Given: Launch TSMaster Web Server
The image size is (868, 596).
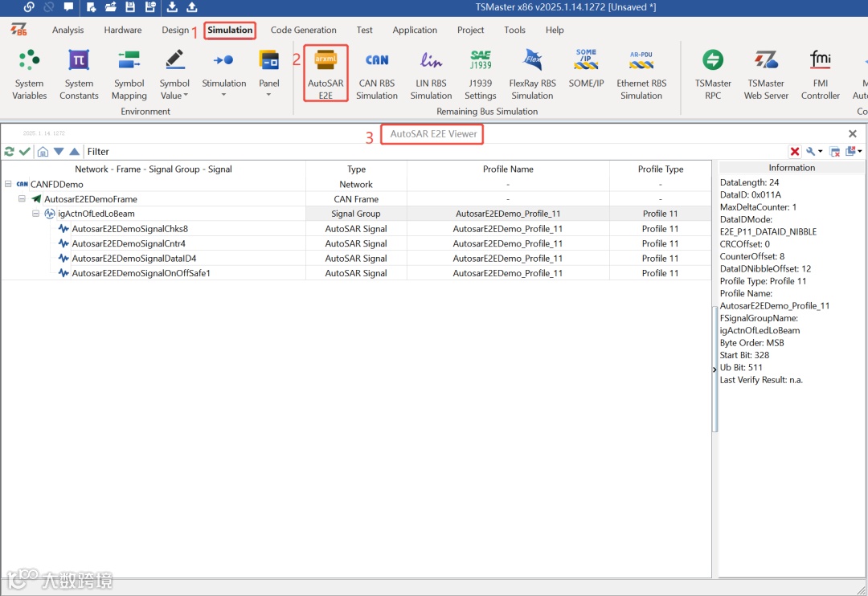Looking at the screenshot, I should click(766, 74).
